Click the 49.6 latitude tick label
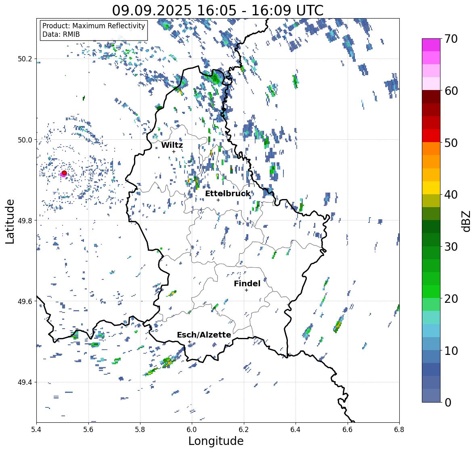 point(25,301)
